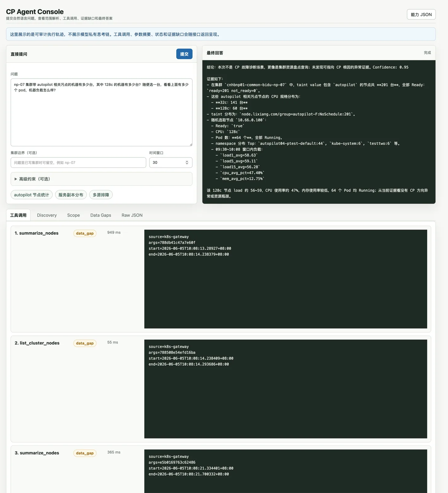Click the mem_avg_pct=12.75% line

coord(240,179)
